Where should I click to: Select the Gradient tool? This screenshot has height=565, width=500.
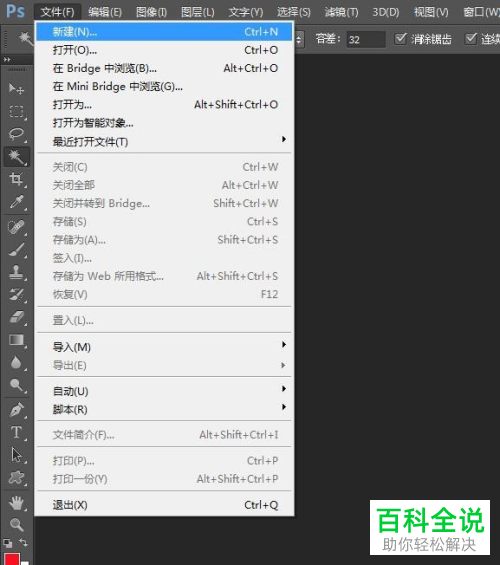(x=16, y=340)
